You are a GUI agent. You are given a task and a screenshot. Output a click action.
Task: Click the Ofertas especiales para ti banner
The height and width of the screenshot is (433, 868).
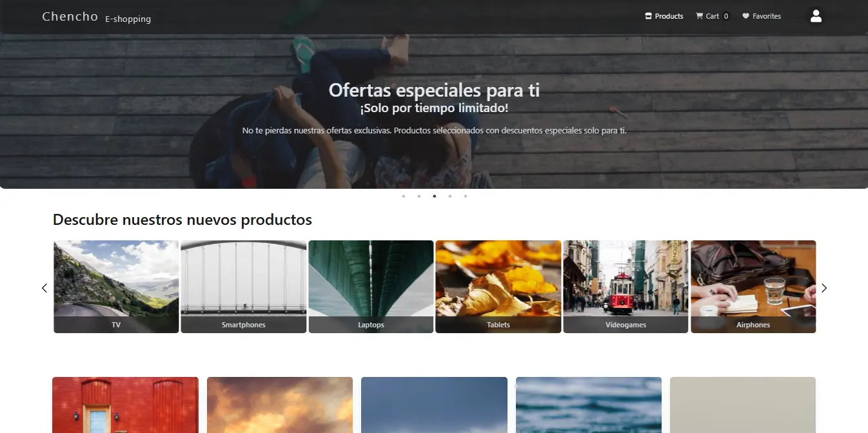coord(434,90)
